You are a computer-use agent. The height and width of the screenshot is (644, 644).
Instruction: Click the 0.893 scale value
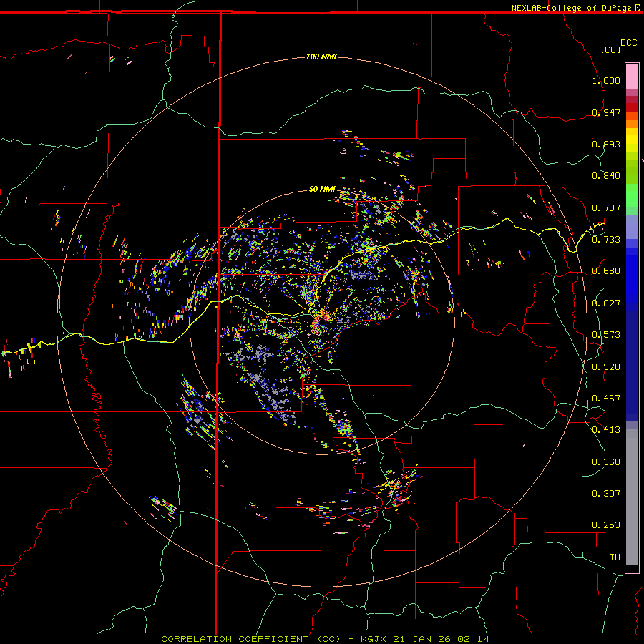606,144
